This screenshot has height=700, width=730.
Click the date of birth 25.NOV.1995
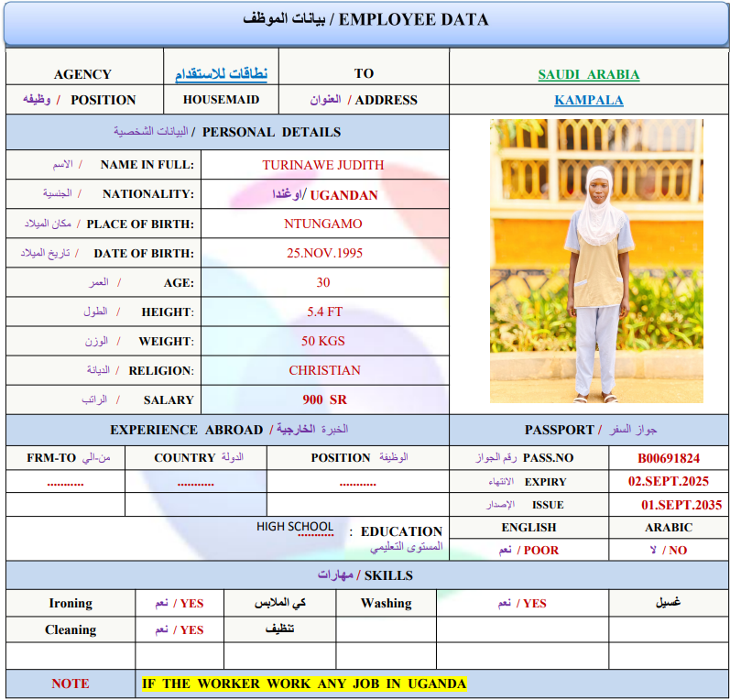(x=323, y=253)
